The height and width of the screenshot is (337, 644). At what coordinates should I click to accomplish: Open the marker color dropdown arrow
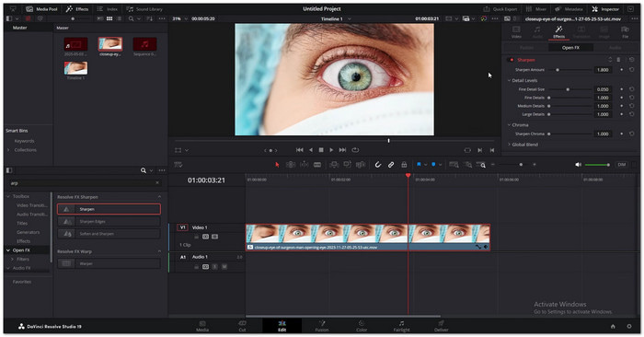tap(440, 165)
